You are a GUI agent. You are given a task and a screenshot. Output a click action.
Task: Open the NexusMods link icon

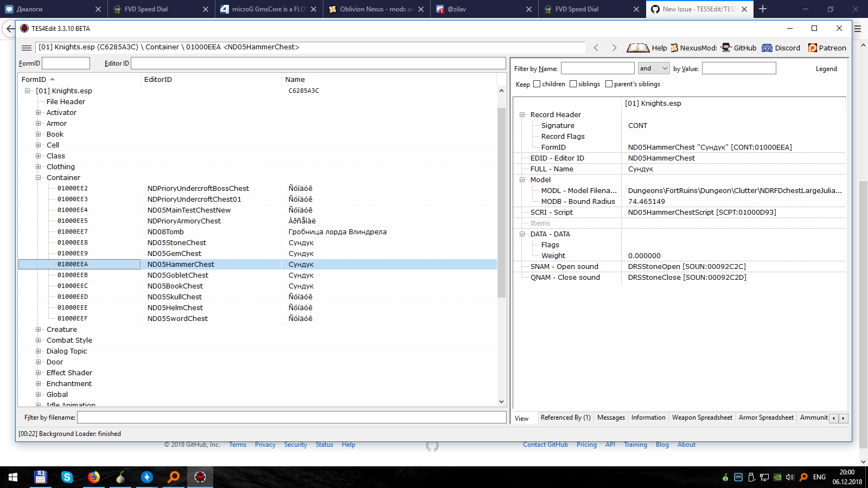(x=674, y=48)
